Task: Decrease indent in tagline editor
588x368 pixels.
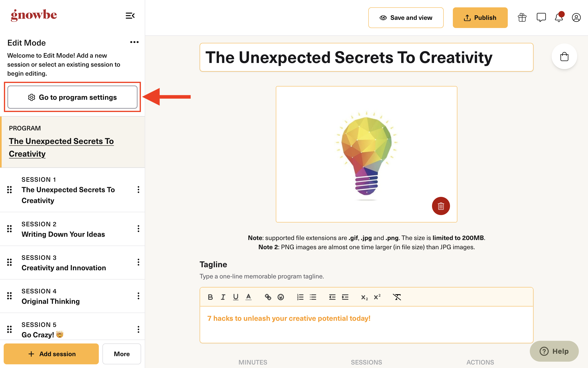Action: tap(332, 297)
